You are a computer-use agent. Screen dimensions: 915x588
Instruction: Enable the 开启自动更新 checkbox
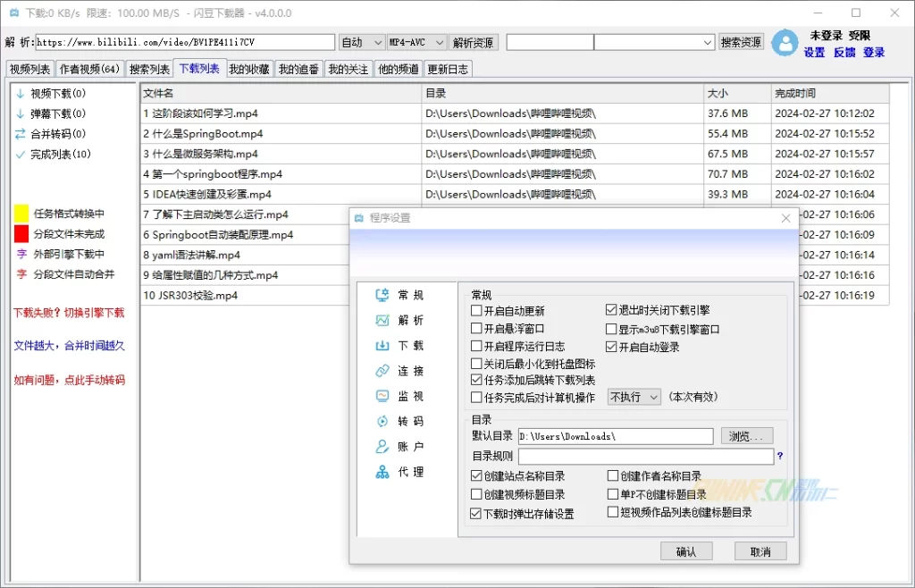(477, 311)
